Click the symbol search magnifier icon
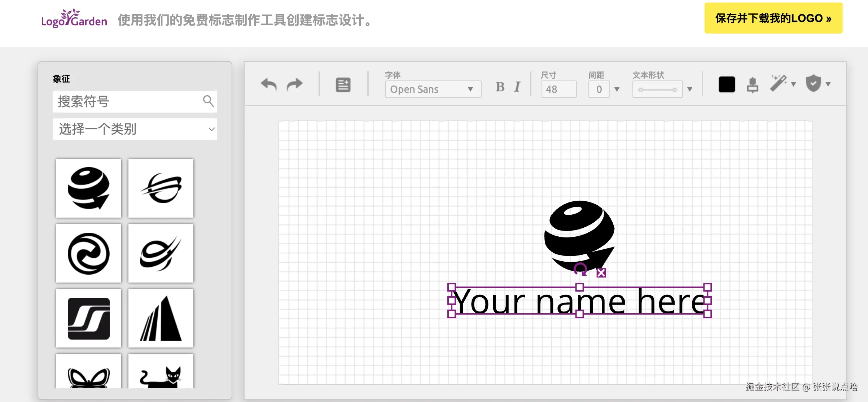 click(x=208, y=101)
